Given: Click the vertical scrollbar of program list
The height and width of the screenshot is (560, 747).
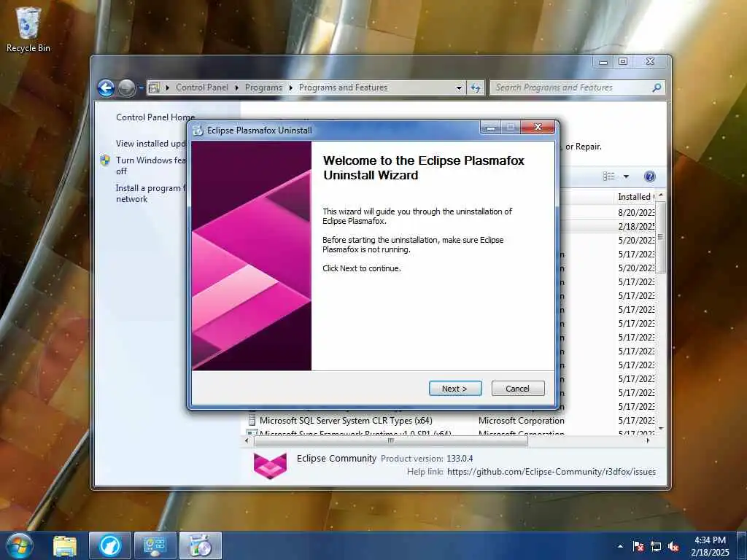Looking at the screenshot, I should click(661, 237).
